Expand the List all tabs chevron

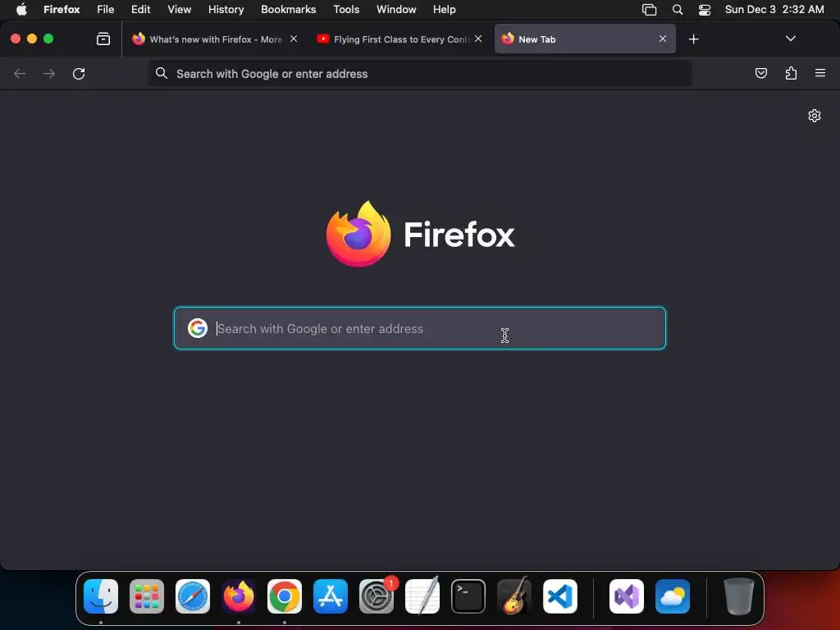[791, 39]
